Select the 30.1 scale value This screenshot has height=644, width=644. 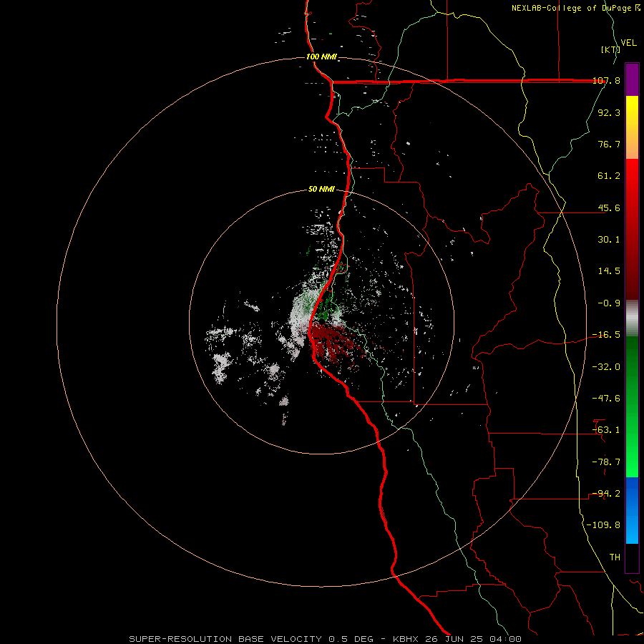point(609,240)
